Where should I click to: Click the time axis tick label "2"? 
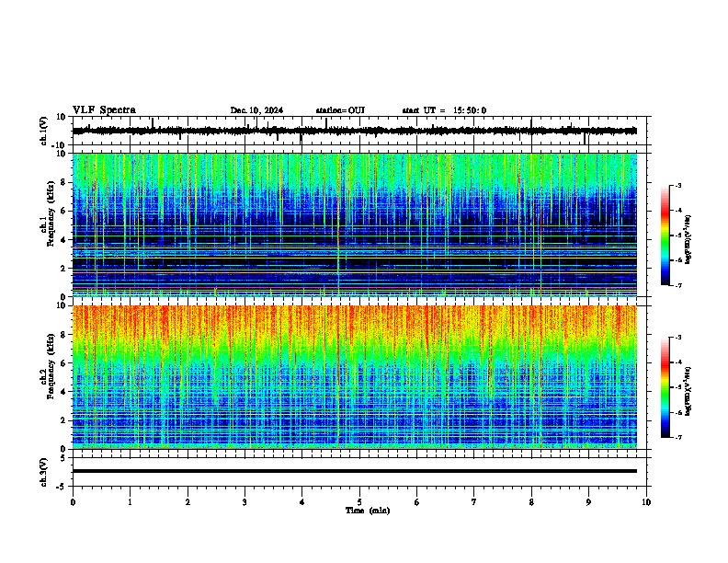tap(188, 502)
